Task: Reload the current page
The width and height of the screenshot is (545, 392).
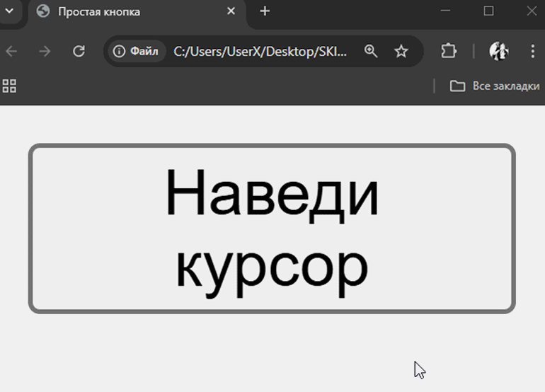Action: [79, 51]
